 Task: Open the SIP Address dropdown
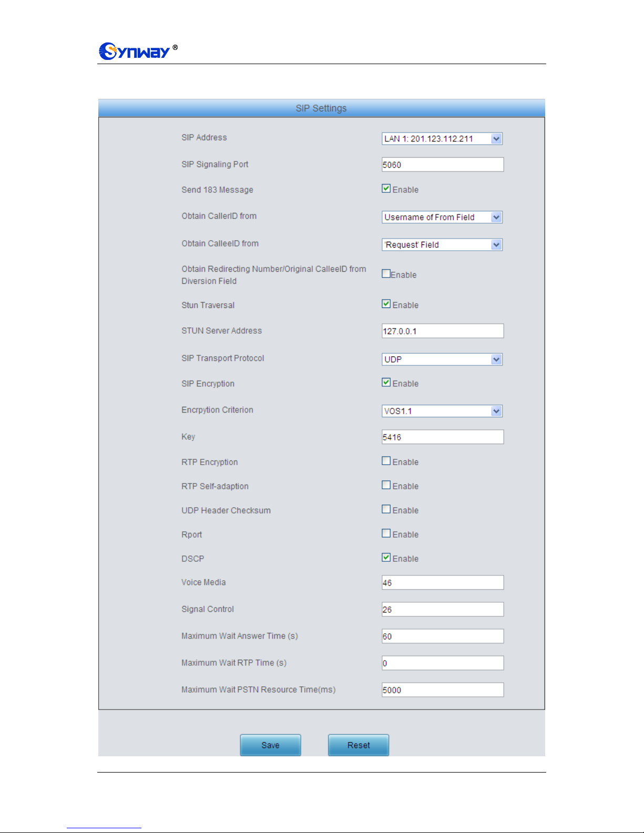442,139
